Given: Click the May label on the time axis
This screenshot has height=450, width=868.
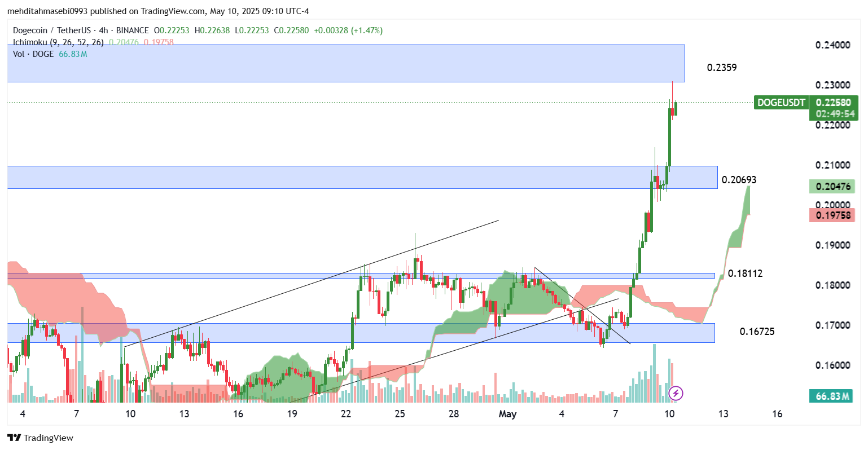Looking at the screenshot, I should click(507, 414).
